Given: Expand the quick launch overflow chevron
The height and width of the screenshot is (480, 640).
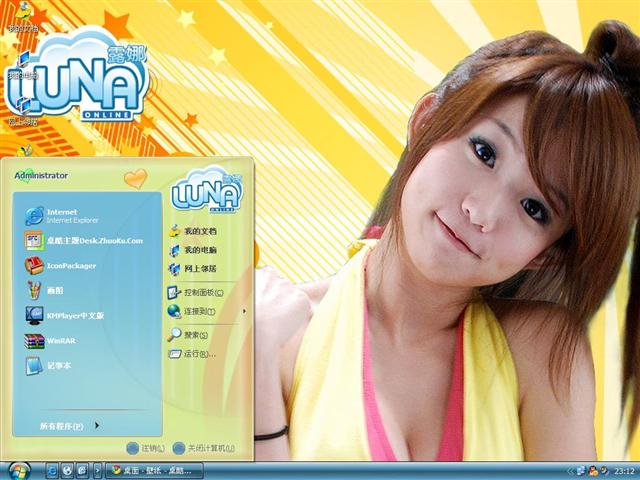Looking at the screenshot, I should click(97, 471).
